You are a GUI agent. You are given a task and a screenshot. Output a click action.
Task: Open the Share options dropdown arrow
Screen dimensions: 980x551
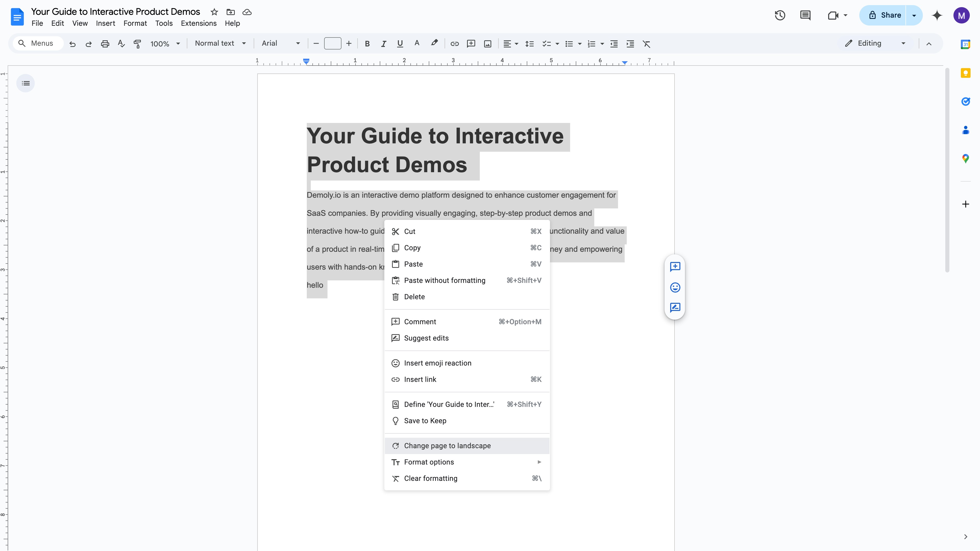914,15
